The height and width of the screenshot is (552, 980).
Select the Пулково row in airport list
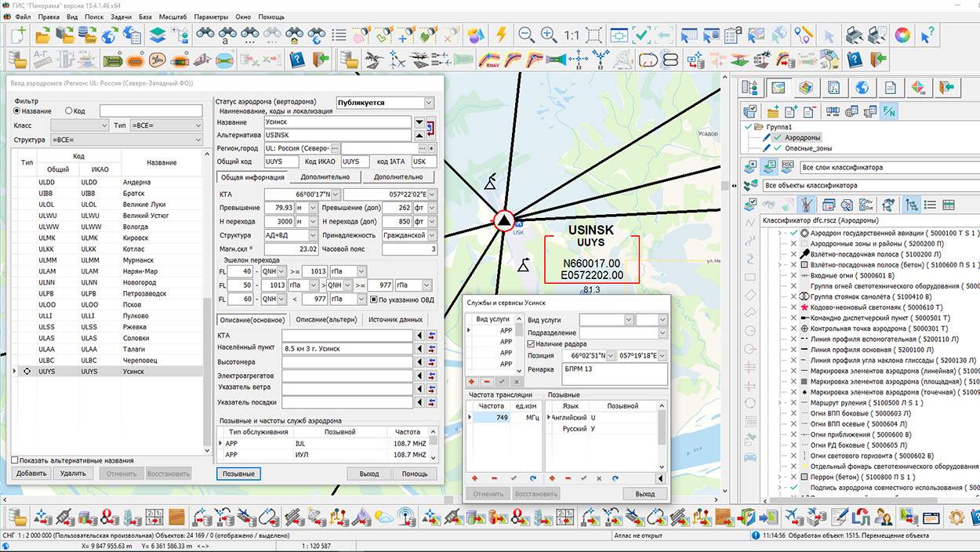tap(106, 316)
